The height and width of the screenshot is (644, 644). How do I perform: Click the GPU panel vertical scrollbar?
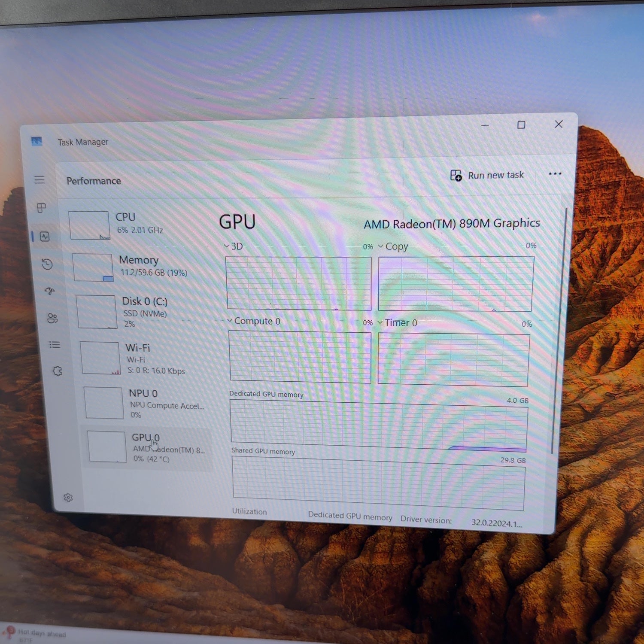coord(559,331)
